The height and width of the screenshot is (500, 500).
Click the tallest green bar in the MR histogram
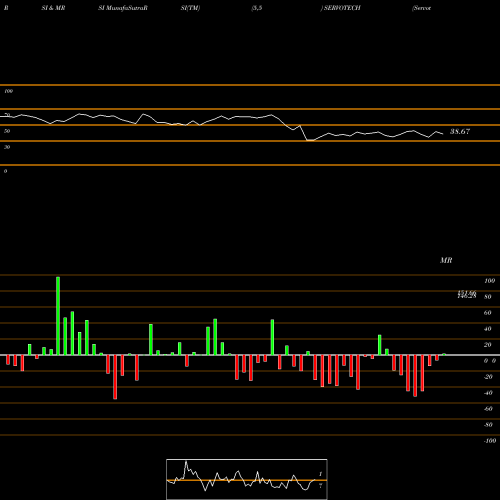(58, 316)
